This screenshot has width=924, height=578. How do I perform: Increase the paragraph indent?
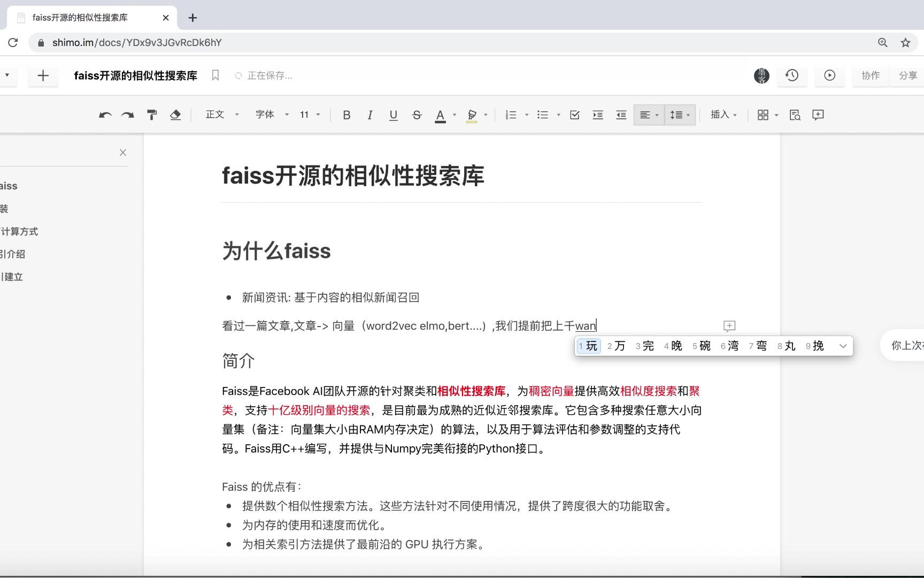tap(598, 115)
